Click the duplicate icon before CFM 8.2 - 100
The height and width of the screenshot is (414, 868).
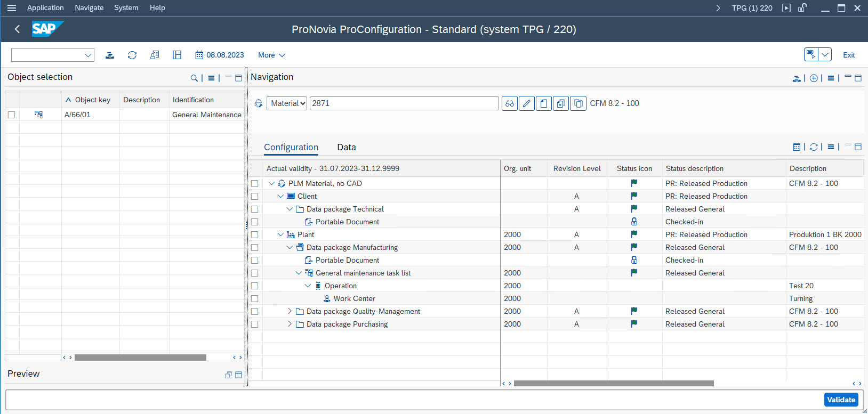click(x=578, y=103)
